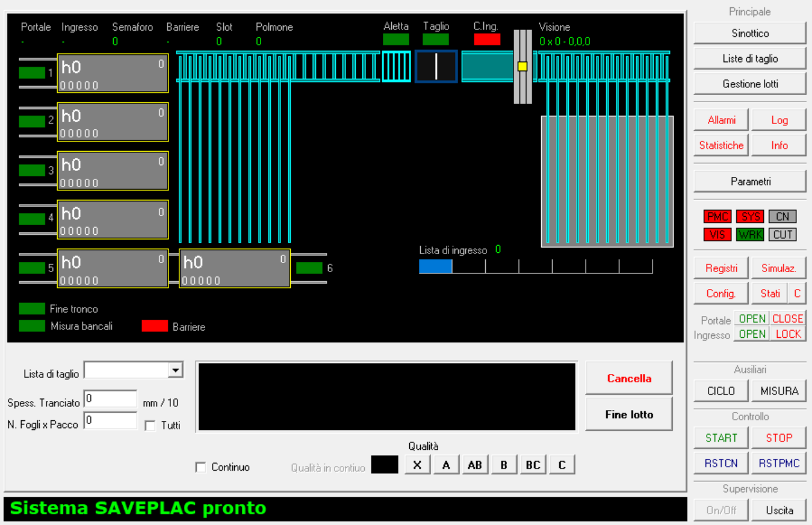Click the Config. button
812x525 pixels.
[721, 293]
